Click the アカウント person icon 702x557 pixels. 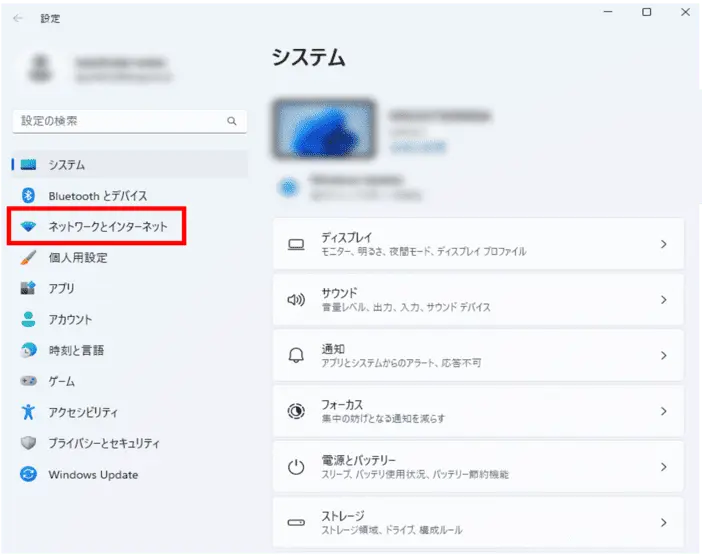pyautogui.click(x=28, y=320)
